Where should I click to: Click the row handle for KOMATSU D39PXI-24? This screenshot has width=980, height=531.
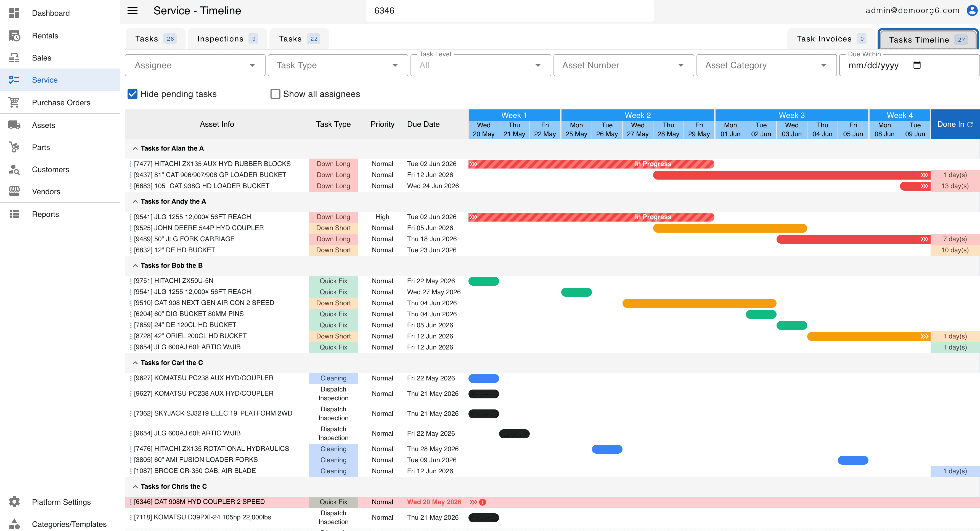click(x=131, y=517)
